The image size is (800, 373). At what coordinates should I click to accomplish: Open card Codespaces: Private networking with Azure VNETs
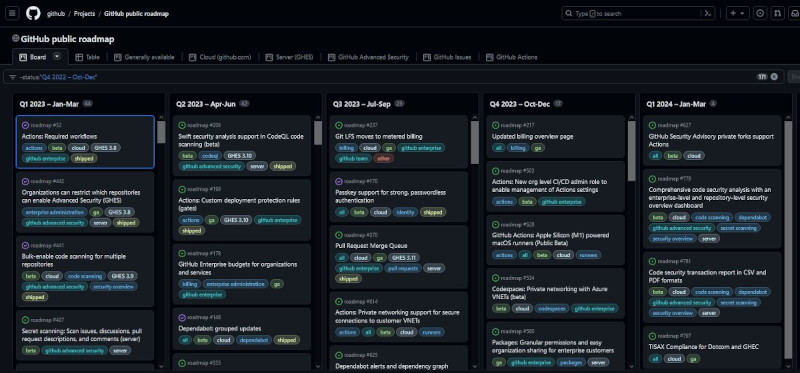coord(550,293)
